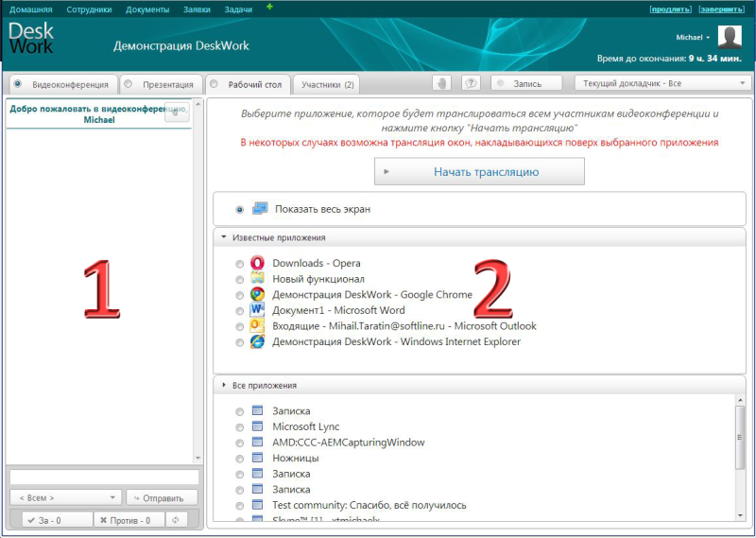
Task: Click the refresh vote icon button
Action: pyautogui.click(x=176, y=520)
